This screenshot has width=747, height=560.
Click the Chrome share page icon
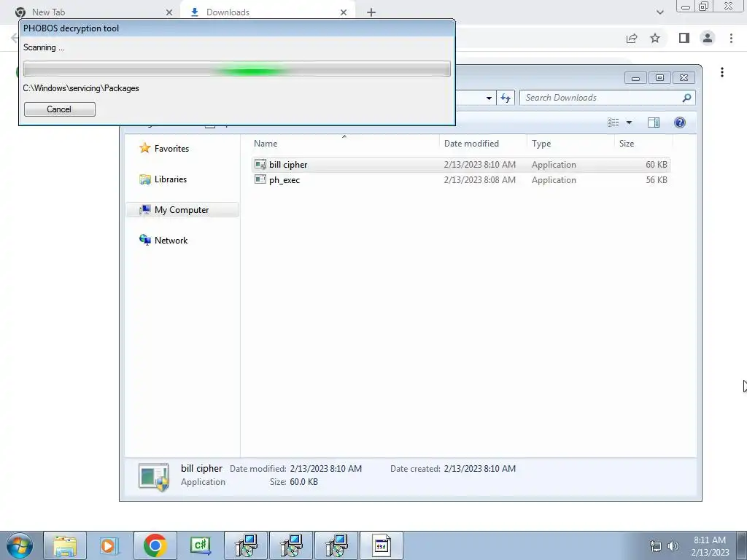point(632,38)
